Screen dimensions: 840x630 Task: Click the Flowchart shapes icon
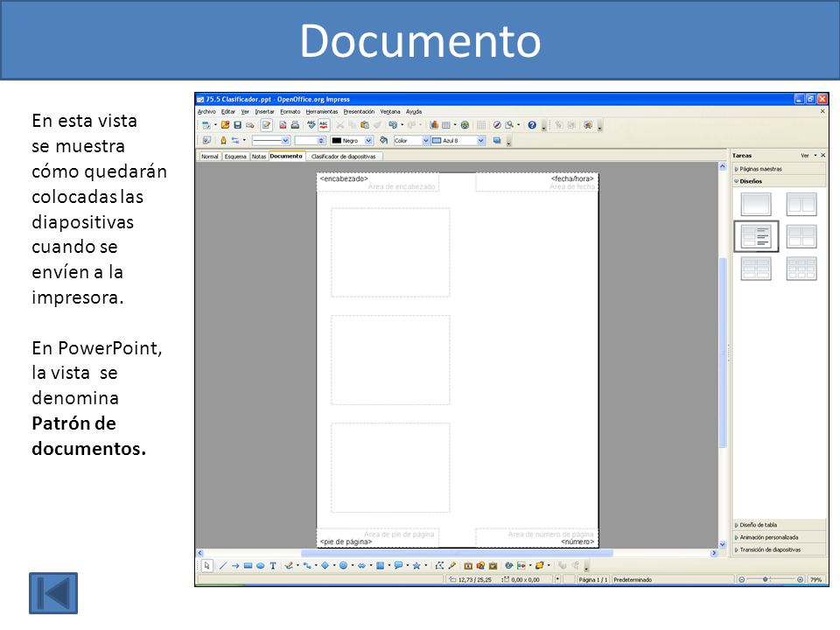[380, 566]
